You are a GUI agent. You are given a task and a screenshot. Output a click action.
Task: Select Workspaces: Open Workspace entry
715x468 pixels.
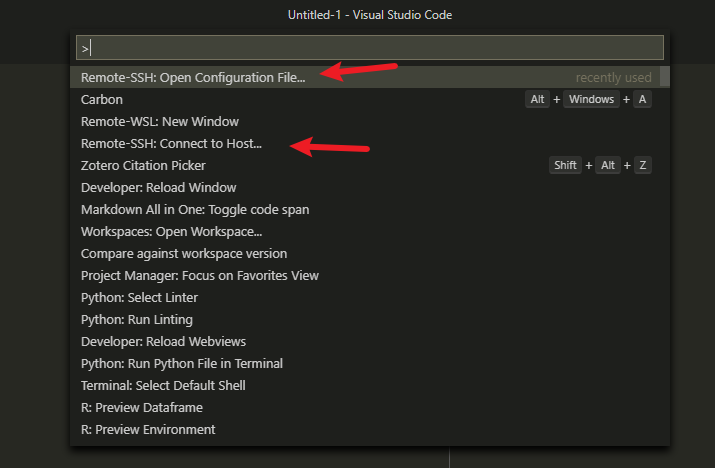pos(369,231)
